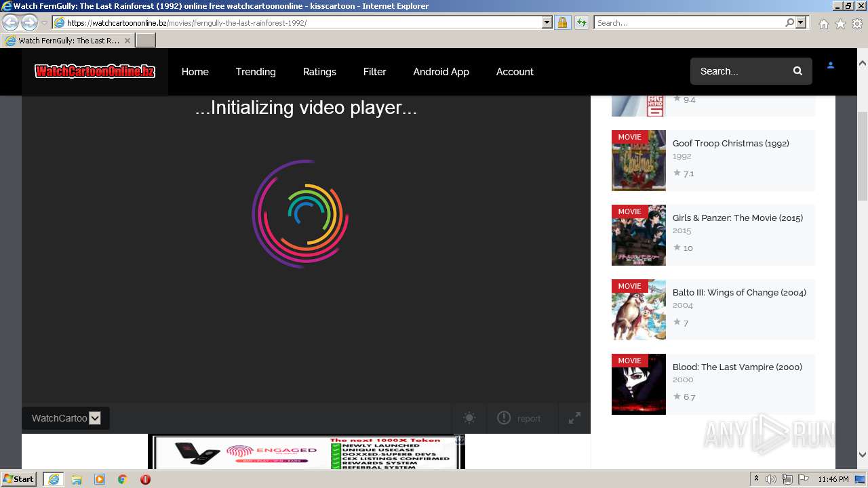Open the Home menu item
Screen dimensions: 868x488
[x=195, y=71]
